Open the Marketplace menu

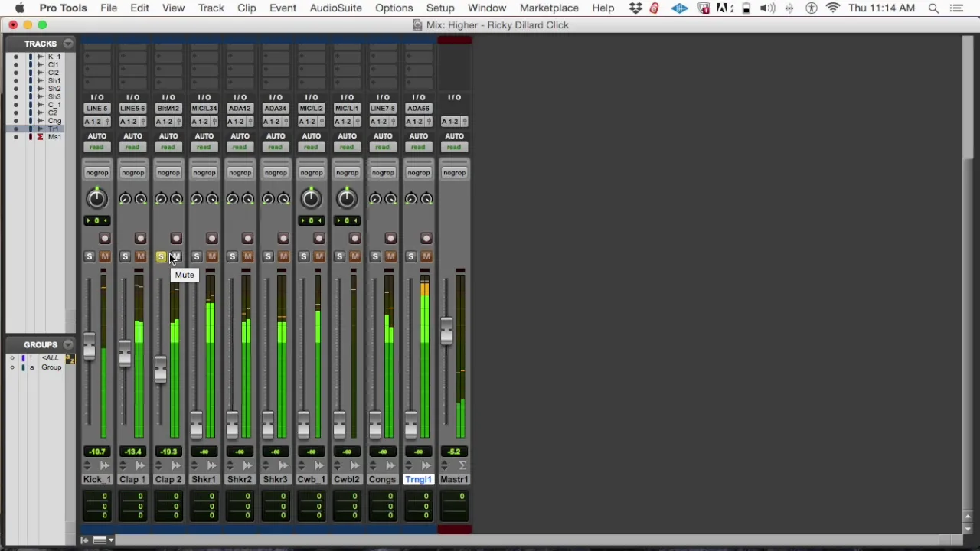point(549,8)
